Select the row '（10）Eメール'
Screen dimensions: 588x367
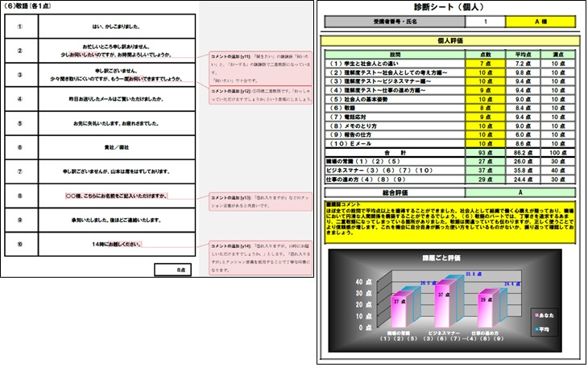point(450,143)
